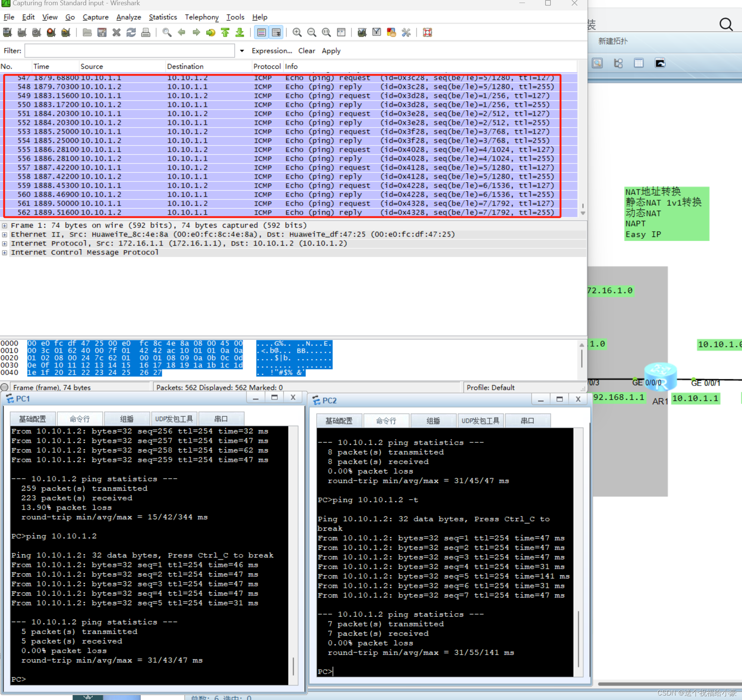Click expert info circle in status bar

click(x=4, y=387)
